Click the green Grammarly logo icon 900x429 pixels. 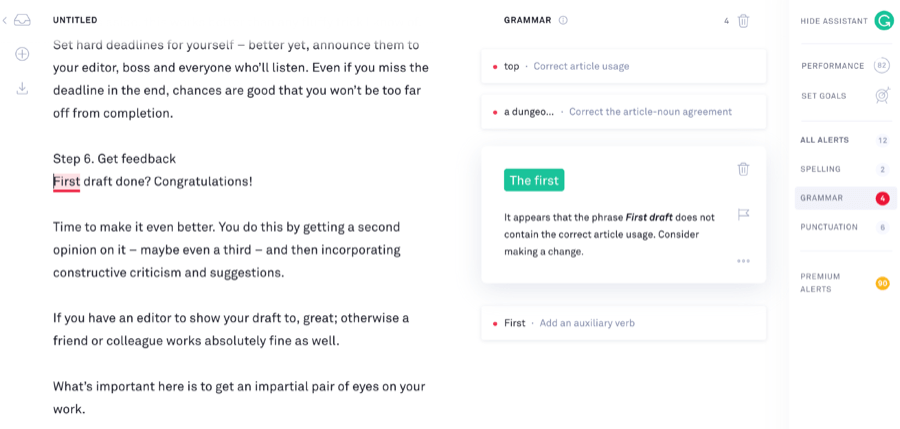pos(884,21)
